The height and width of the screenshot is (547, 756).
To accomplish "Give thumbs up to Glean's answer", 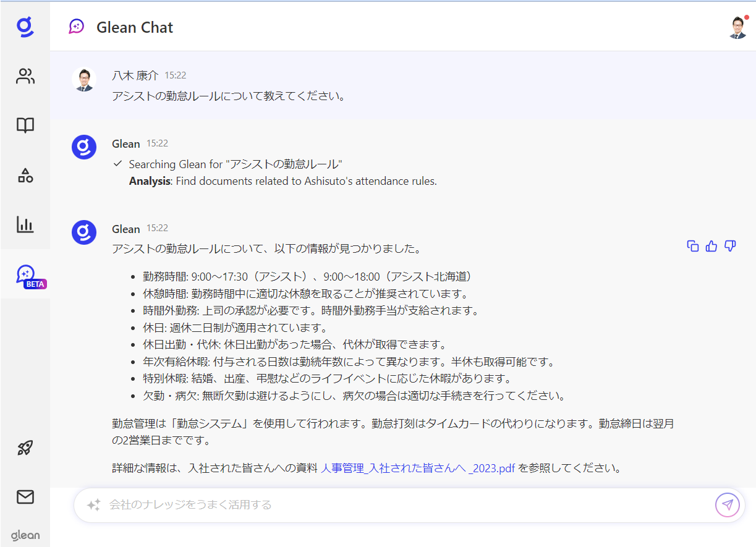I will (711, 246).
